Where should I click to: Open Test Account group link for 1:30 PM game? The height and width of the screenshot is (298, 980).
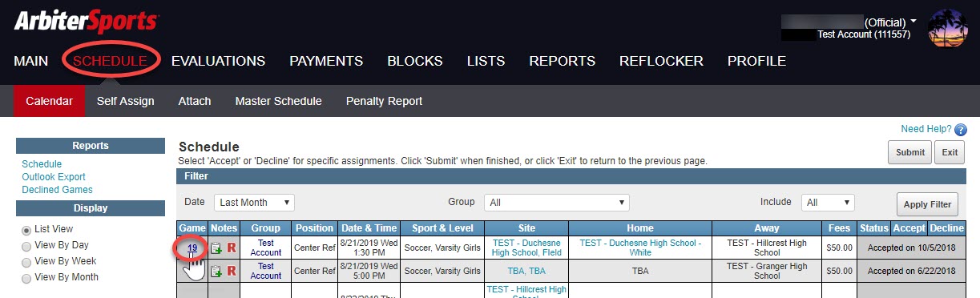[266, 248]
